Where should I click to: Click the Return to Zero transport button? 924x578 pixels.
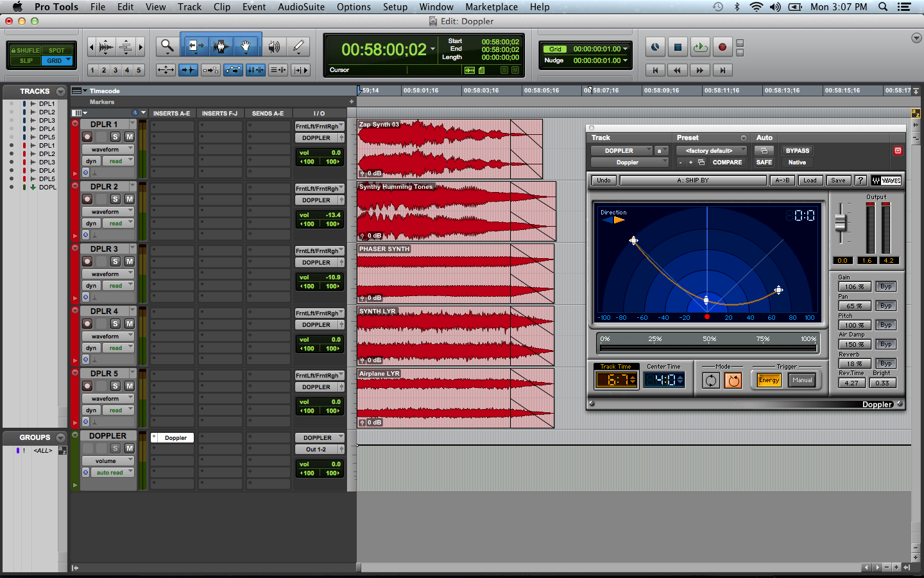655,70
